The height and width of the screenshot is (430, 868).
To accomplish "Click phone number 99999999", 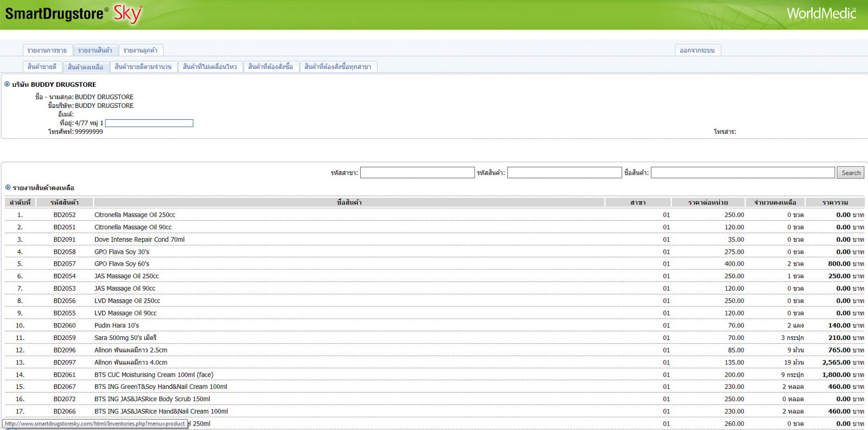I will (89, 132).
